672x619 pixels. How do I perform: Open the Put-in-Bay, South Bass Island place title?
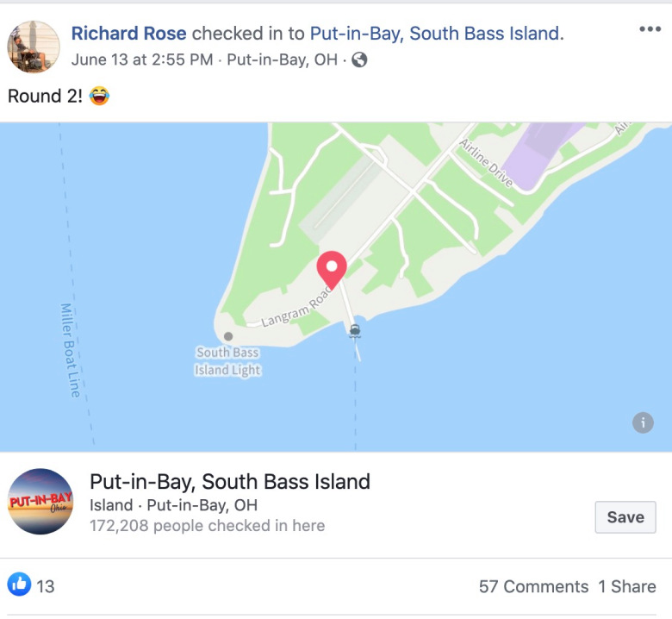pyautogui.click(x=230, y=481)
